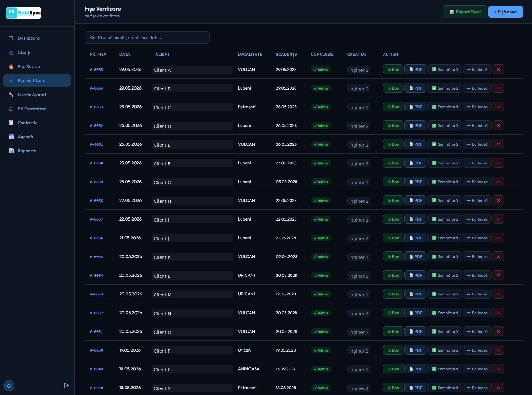Image resolution: width=532 pixels, height=395 pixels.
Task: Select Fișe Verificare in sidebar
Action: (37, 80)
